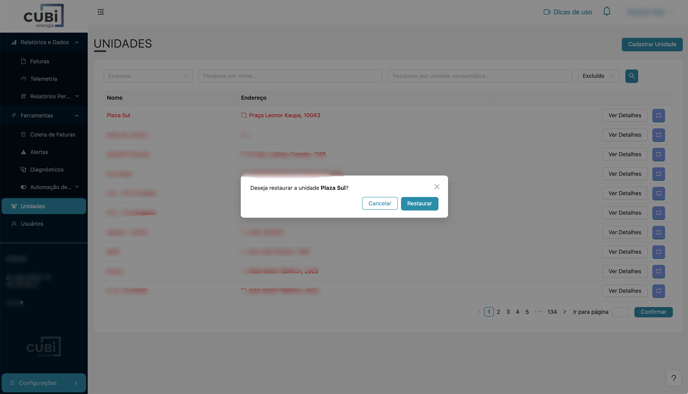Go to page 3
This screenshot has width=688, height=394.
(508, 312)
